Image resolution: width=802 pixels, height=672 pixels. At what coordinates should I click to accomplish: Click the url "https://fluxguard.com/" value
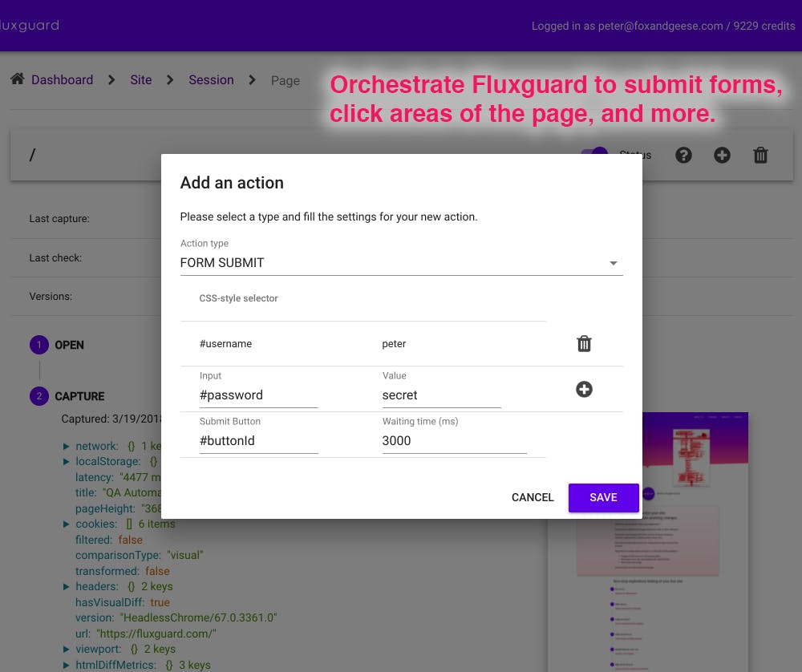(x=157, y=634)
